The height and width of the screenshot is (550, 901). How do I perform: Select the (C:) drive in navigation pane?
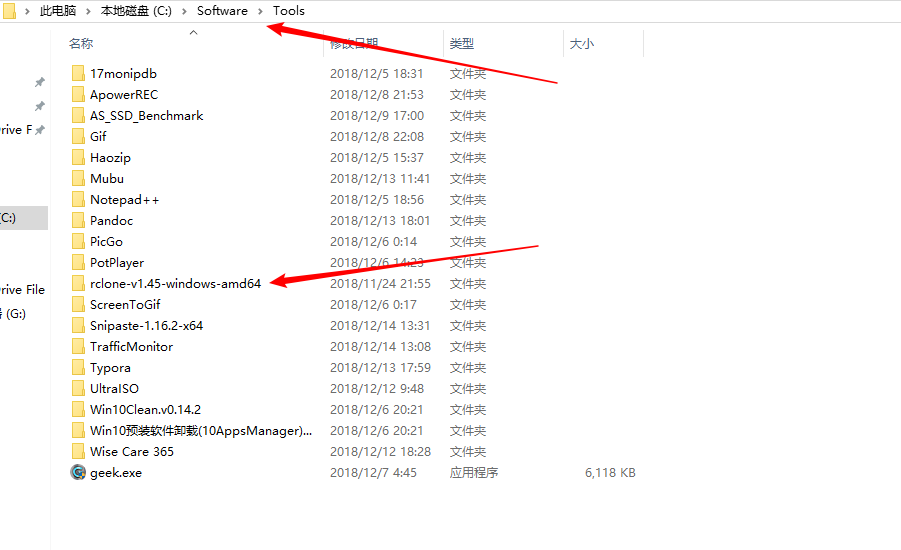[24, 218]
